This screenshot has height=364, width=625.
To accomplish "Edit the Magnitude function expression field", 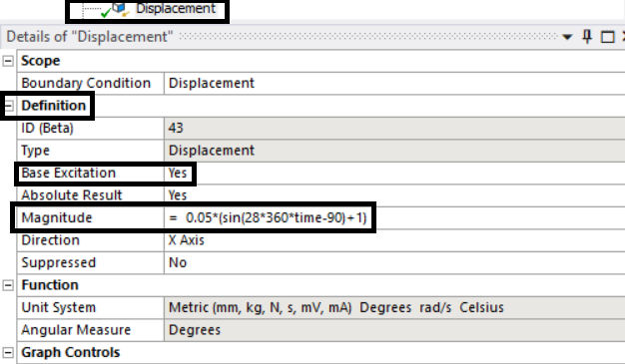I will pos(394,217).
